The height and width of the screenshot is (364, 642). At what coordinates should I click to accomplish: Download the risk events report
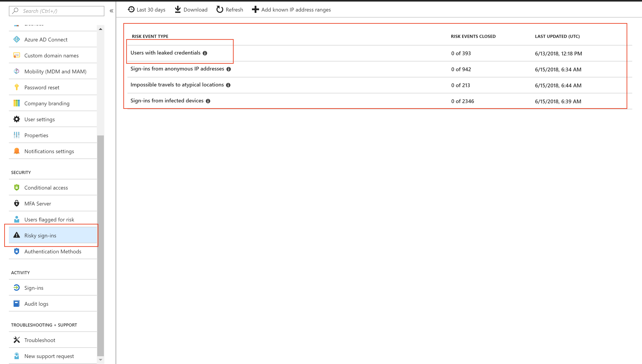tap(191, 10)
